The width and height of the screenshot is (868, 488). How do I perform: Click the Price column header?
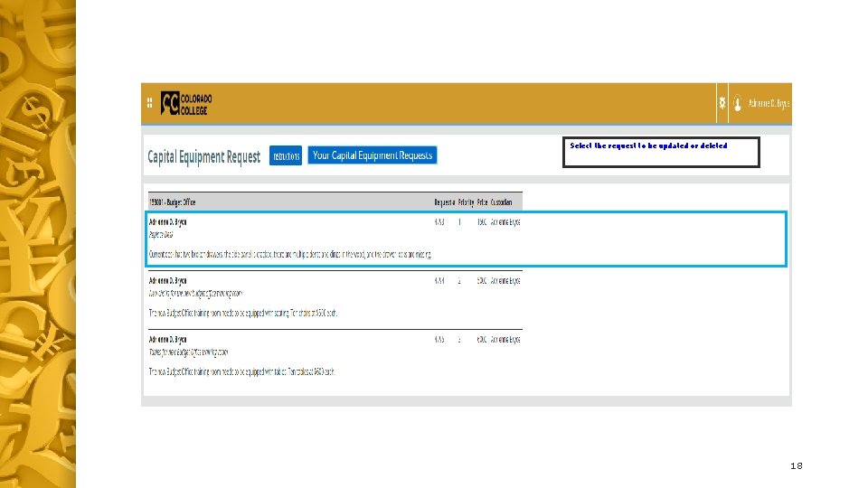point(482,202)
